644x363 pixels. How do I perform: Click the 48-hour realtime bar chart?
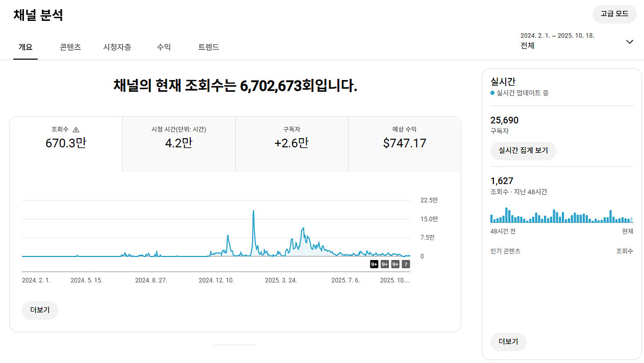click(x=561, y=216)
